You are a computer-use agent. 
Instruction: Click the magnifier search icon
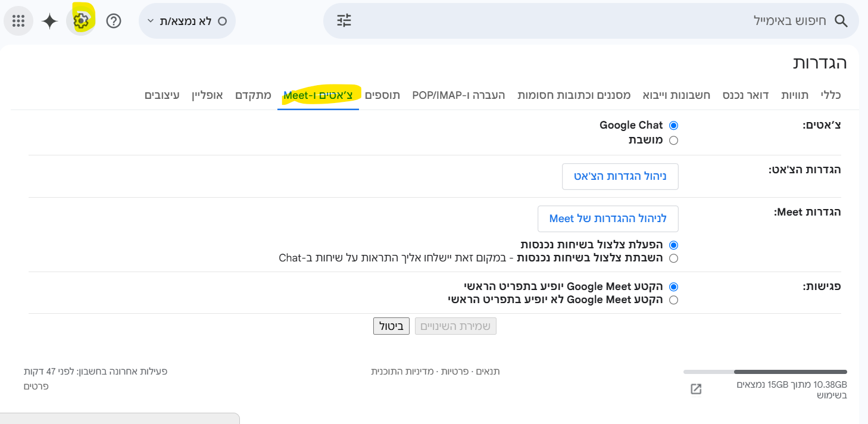pyautogui.click(x=841, y=21)
